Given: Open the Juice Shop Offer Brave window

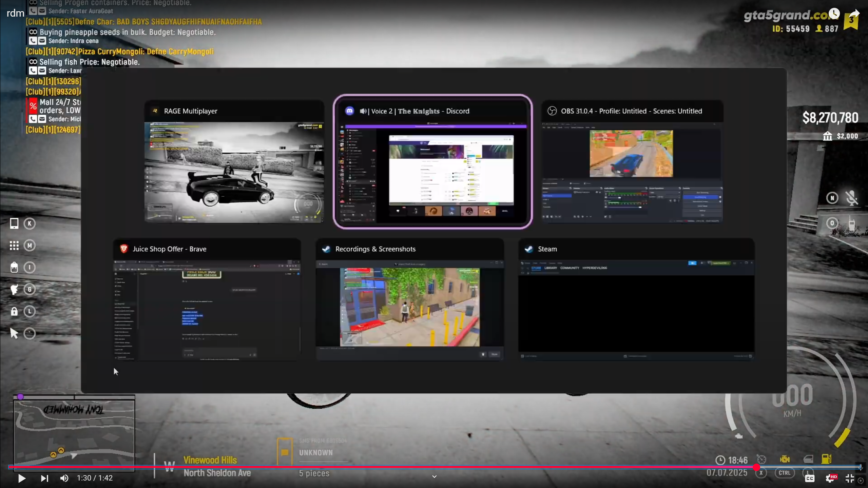Looking at the screenshot, I should (x=207, y=299).
